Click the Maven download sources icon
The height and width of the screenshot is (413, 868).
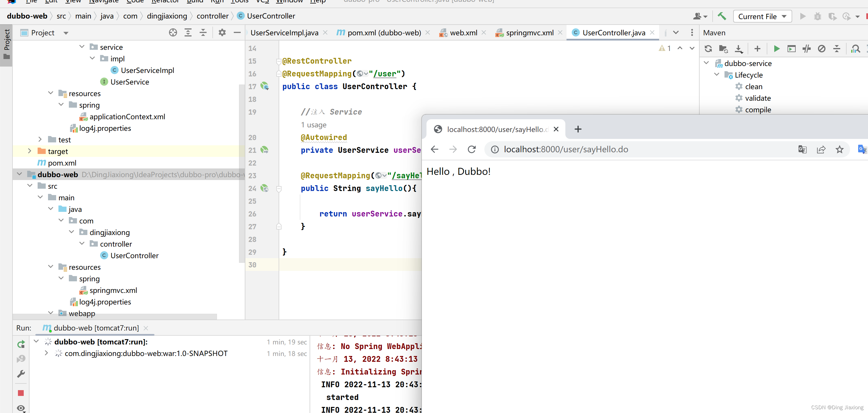click(x=739, y=49)
